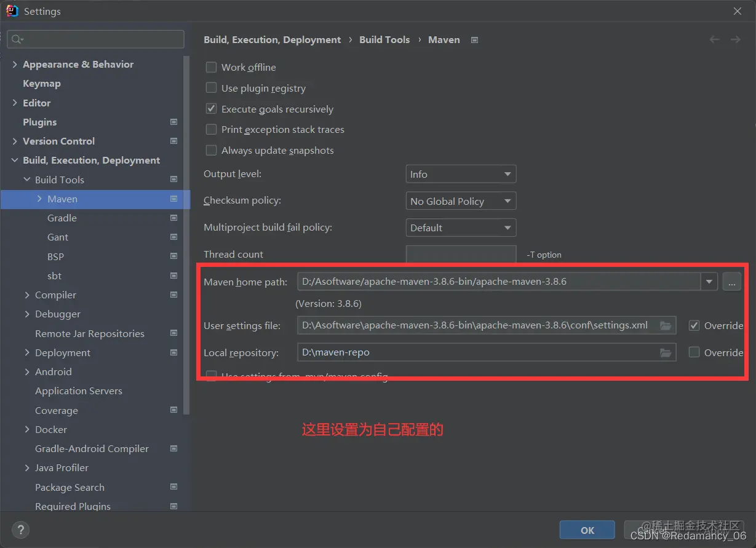Close the Settings dialog
The image size is (756, 548).
738,11
